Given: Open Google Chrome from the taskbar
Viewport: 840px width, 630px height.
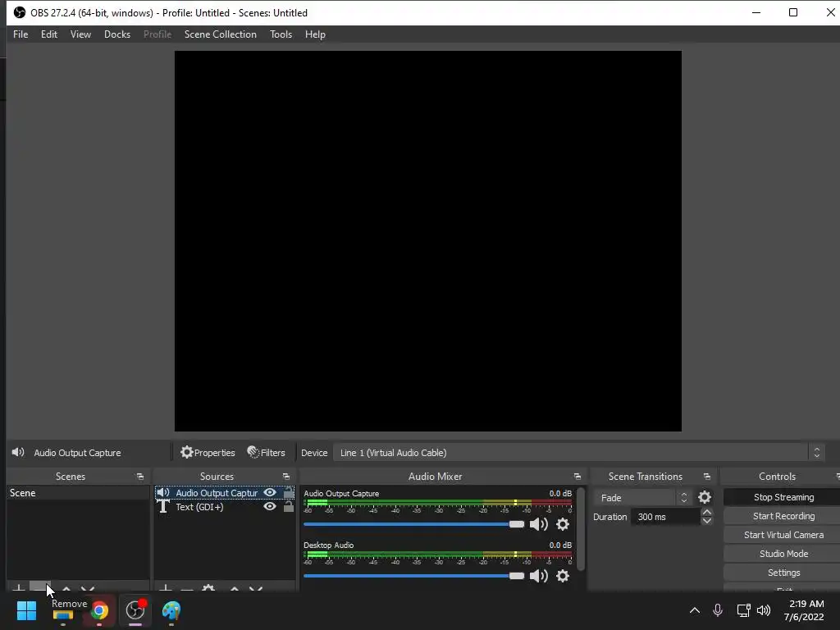Looking at the screenshot, I should click(x=99, y=610).
